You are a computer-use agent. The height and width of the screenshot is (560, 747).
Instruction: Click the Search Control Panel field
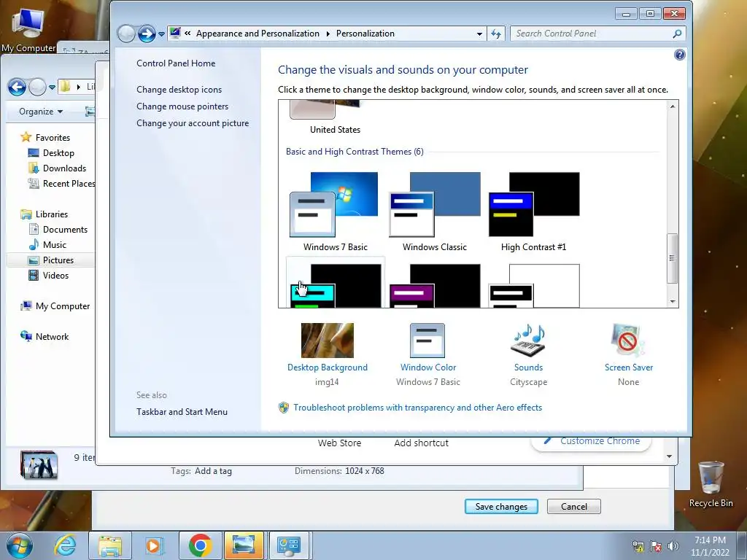coord(598,34)
